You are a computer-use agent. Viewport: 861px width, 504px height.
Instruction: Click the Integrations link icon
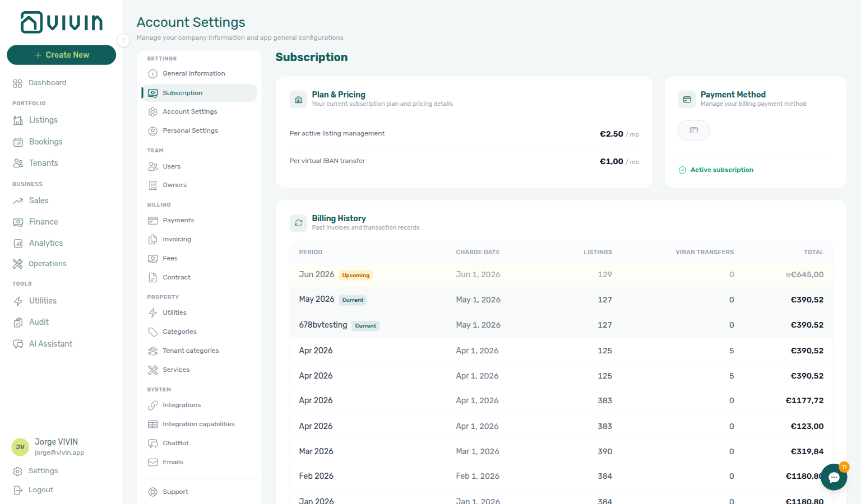point(152,405)
